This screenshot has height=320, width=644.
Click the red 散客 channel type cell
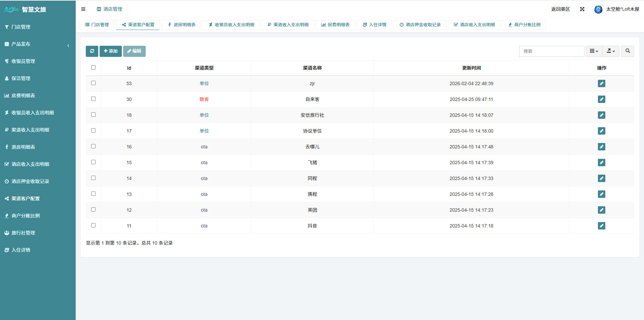pos(204,99)
